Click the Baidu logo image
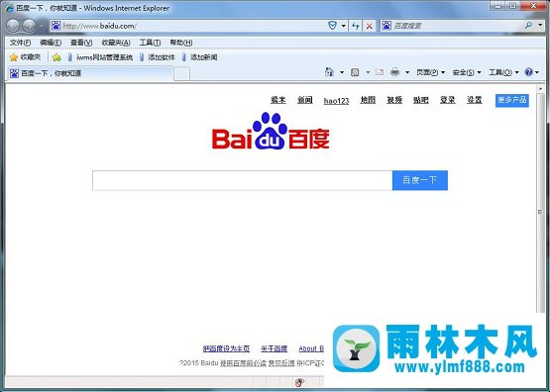This screenshot has height=392, width=550. pyautogui.click(x=271, y=131)
